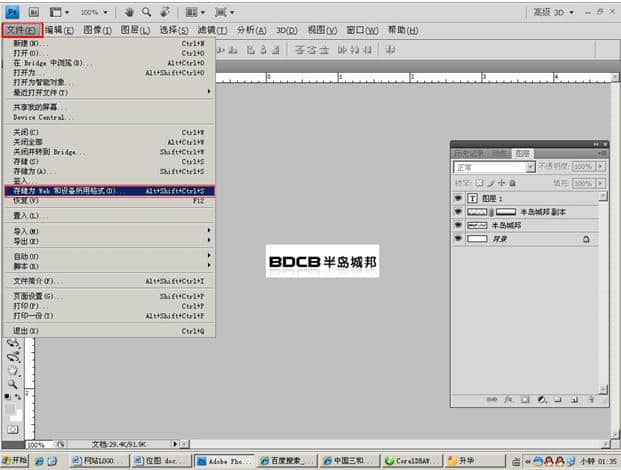The height and width of the screenshot is (470, 621).
Task: Hide the 背景 layer
Action: click(458, 240)
